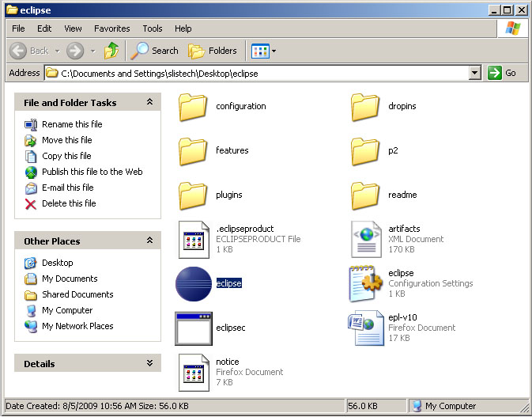The height and width of the screenshot is (417, 532).
Task: Click Copy this file link
Action: pyautogui.click(x=66, y=156)
